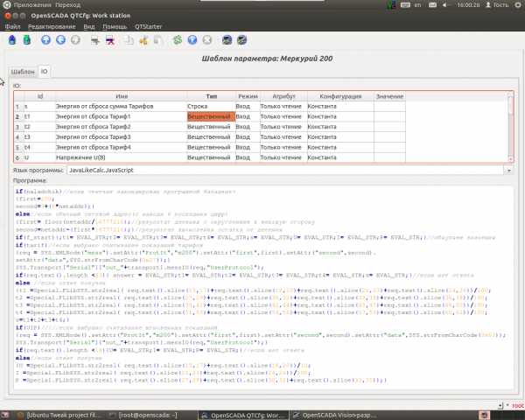Click the cut item scissors icon
The image size is (525, 420).
click(144, 39)
